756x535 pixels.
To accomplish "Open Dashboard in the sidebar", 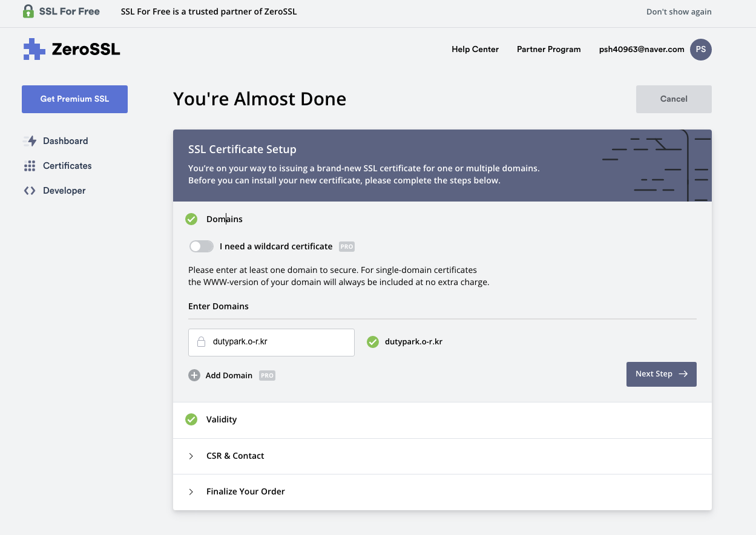I will point(65,141).
